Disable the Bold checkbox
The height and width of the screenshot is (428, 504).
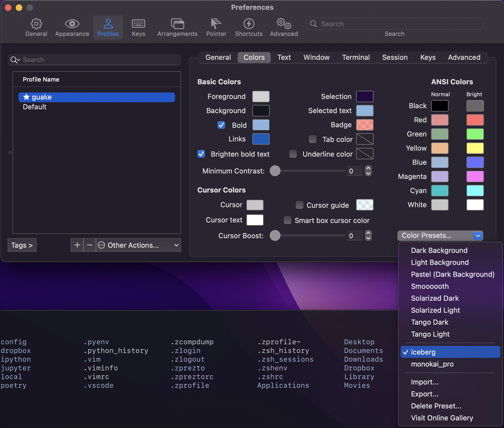221,125
